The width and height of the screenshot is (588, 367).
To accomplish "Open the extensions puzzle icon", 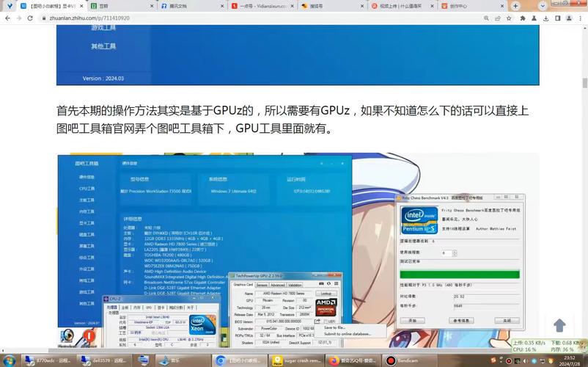I will 523,18.
